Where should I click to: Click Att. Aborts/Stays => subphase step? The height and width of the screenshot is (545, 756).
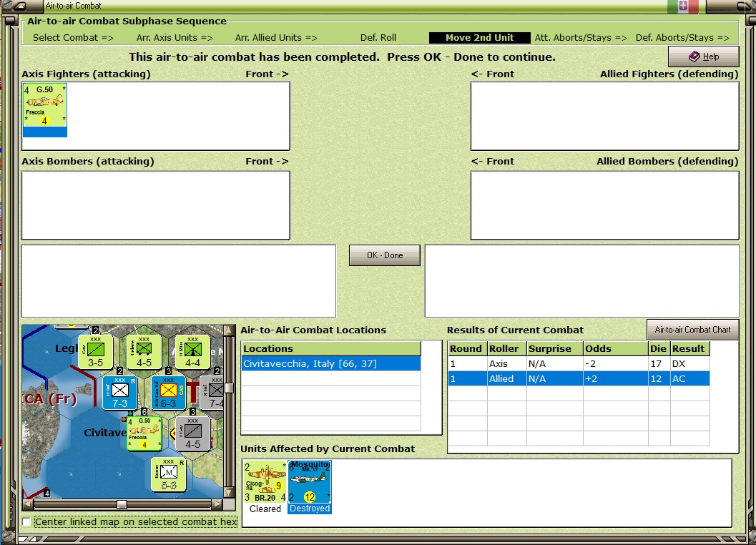(x=581, y=38)
